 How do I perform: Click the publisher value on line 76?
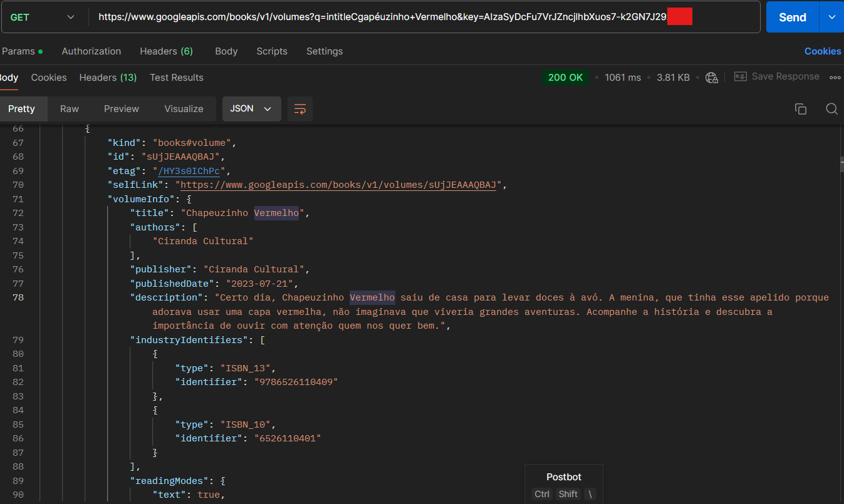coord(254,269)
